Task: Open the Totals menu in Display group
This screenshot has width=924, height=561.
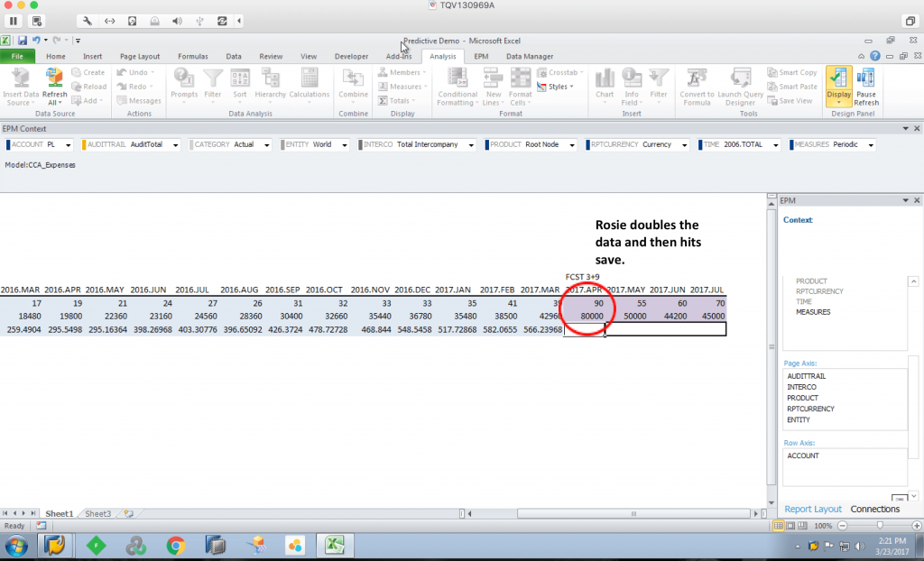Action: click(397, 101)
